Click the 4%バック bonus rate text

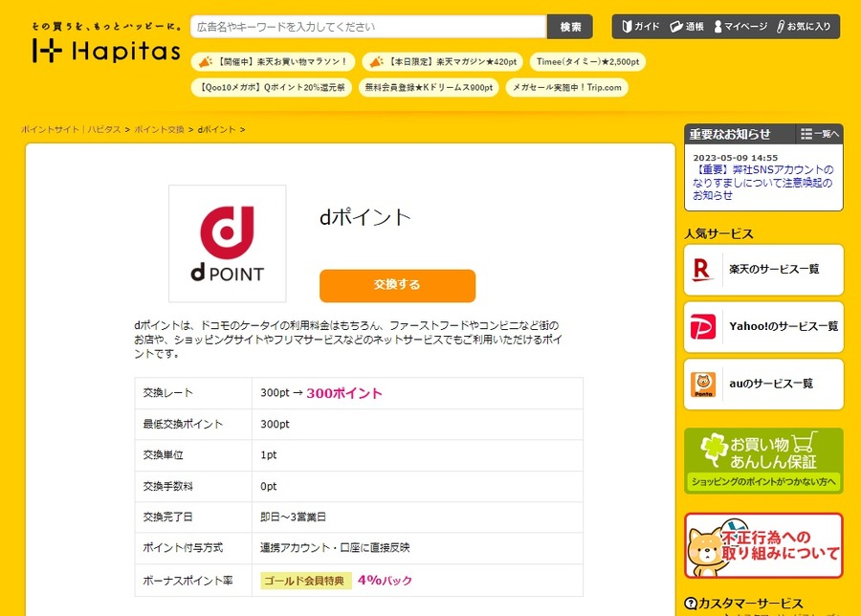pyautogui.click(x=385, y=581)
